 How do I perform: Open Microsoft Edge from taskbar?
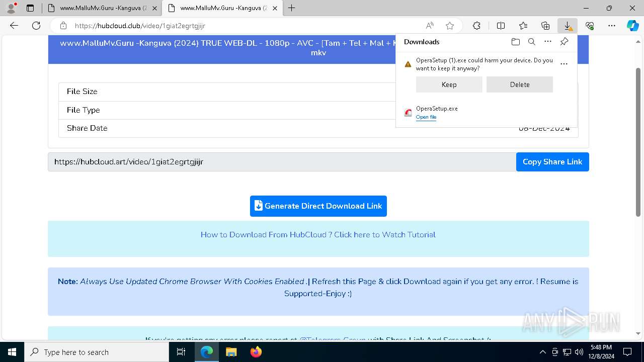(x=207, y=352)
